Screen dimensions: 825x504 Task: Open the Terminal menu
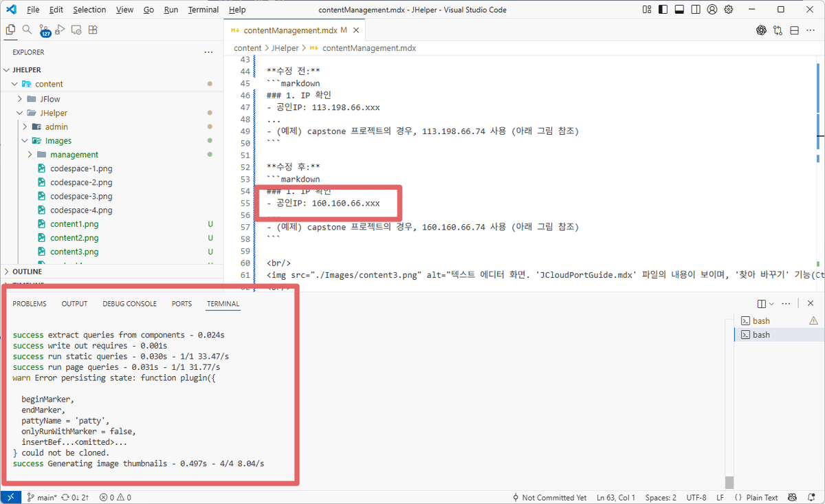[203, 9]
